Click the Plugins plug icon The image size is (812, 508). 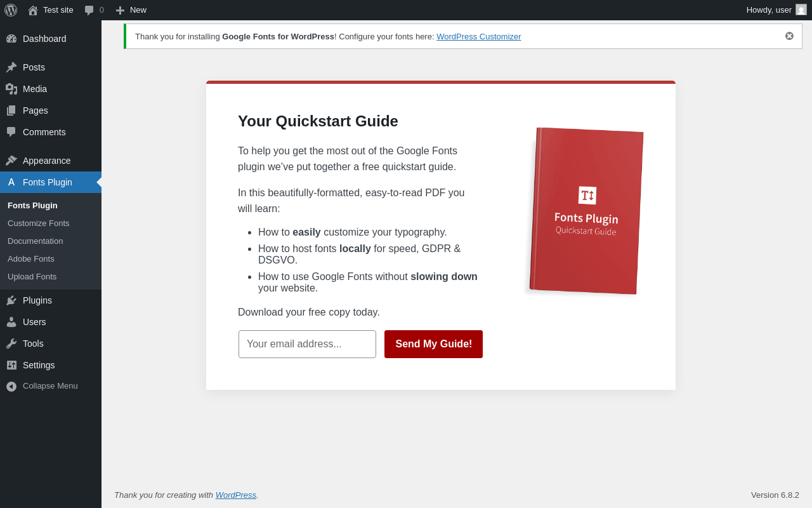pos(11,300)
